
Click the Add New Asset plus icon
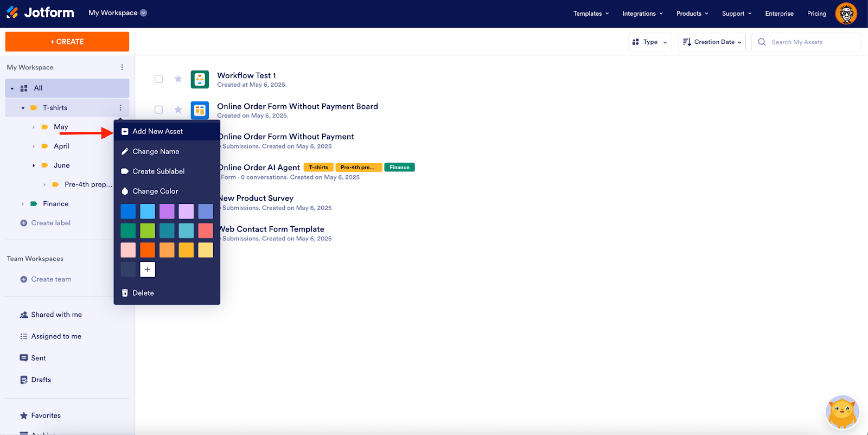[125, 131]
